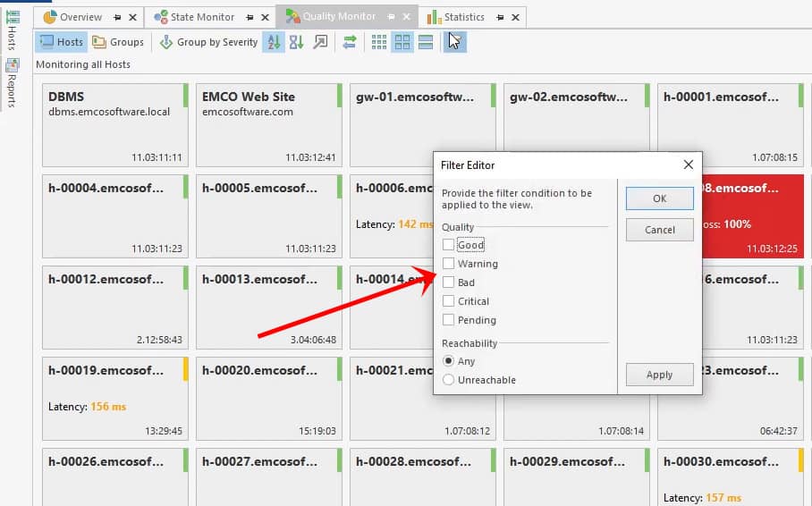Click the pop-out arrow toolbar icon
The image size is (812, 506).
coord(320,42)
